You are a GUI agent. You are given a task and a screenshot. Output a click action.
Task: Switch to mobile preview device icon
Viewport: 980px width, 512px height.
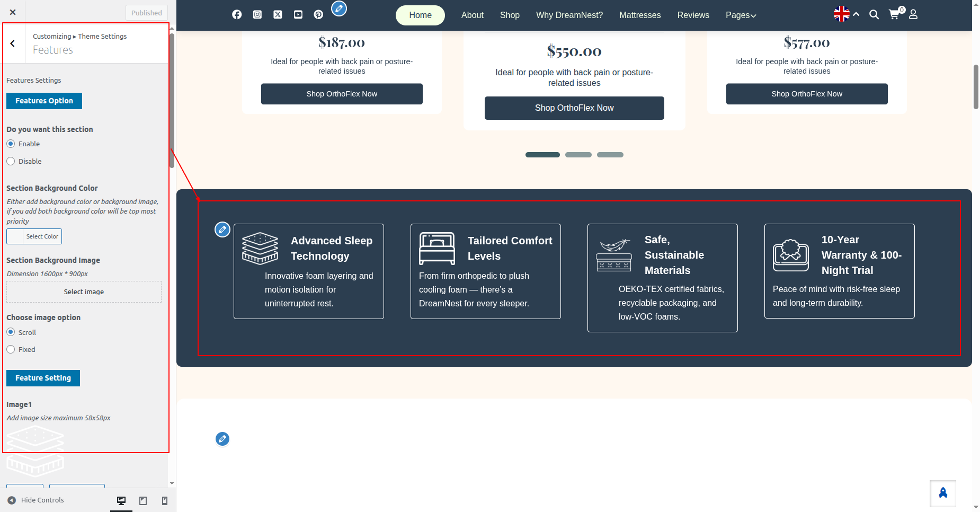165,501
